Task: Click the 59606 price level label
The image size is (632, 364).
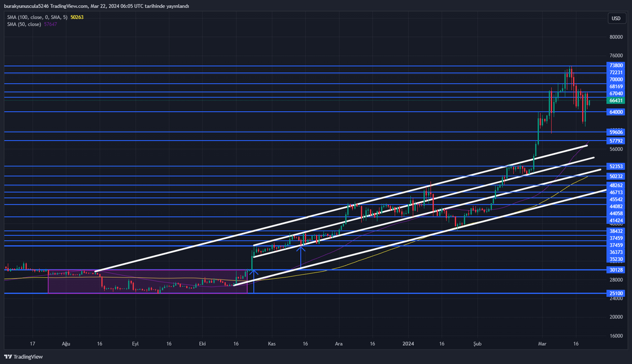Action: pyautogui.click(x=616, y=132)
